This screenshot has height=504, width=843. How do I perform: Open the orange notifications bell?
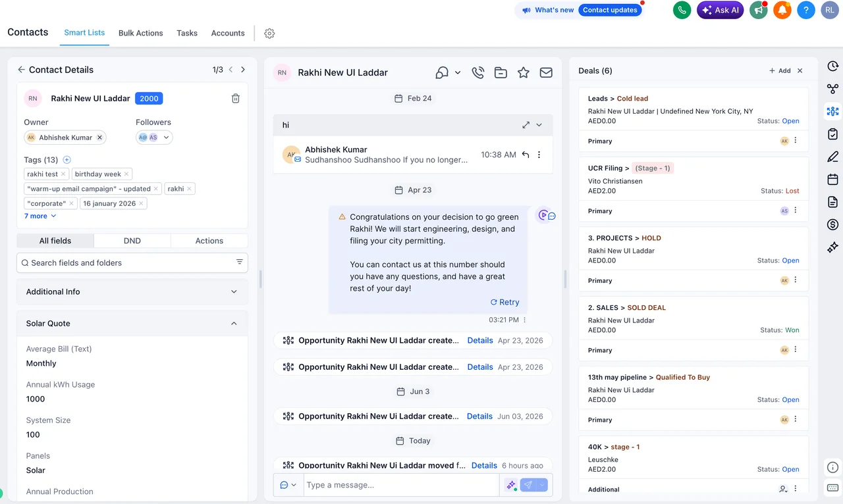[782, 10]
